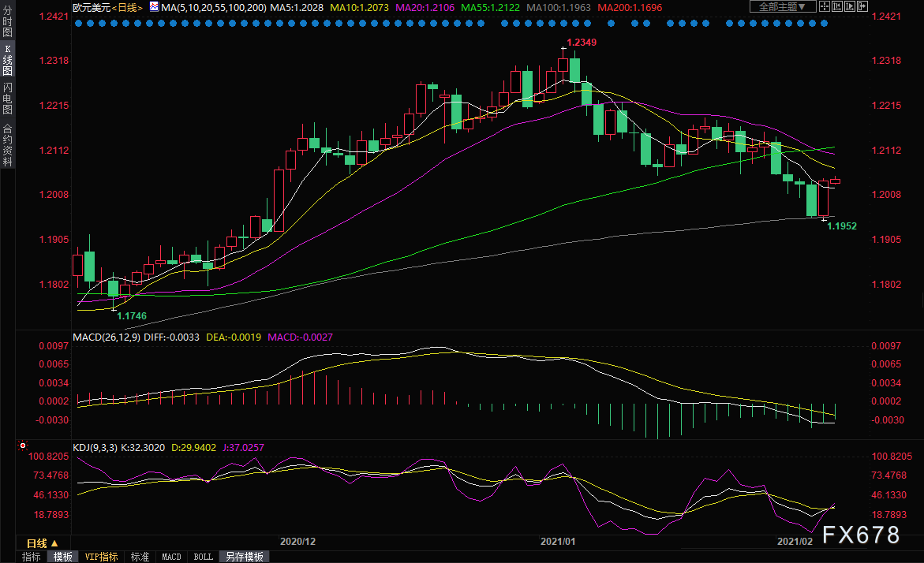Click the MA5:1.2028 value
The image size is (924, 563).
pyautogui.click(x=297, y=8)
